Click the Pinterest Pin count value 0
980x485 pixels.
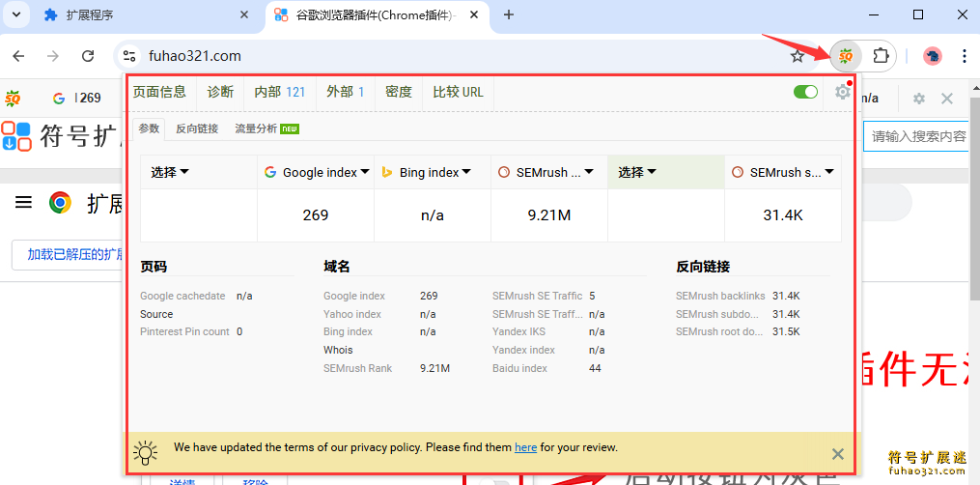coord(239,332)
